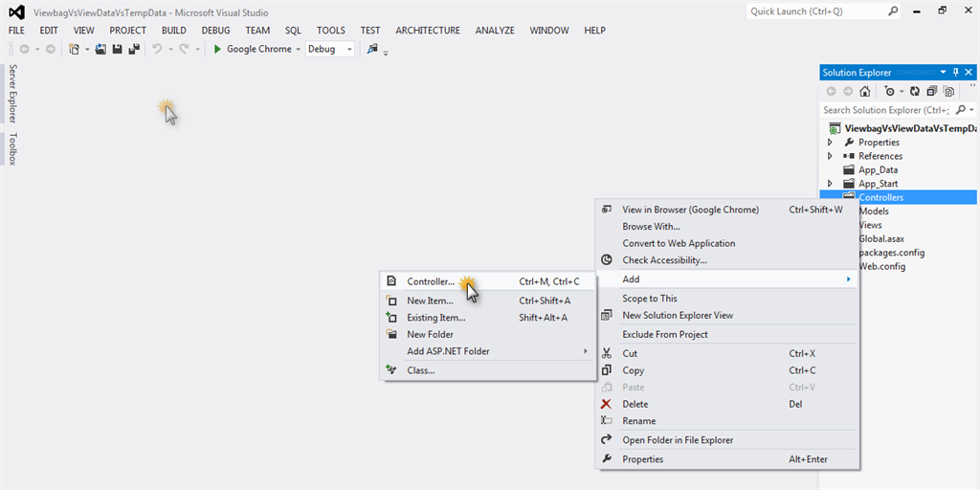Pin the Solution Explorer panel
980x490 pixels.
pyautogui.click(x=956, y=73)
